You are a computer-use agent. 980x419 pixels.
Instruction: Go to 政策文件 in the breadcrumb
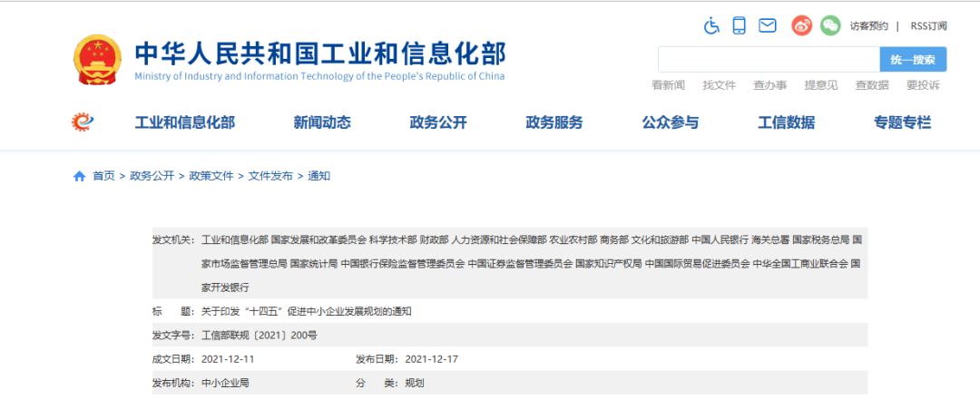(x=211, y=177)
